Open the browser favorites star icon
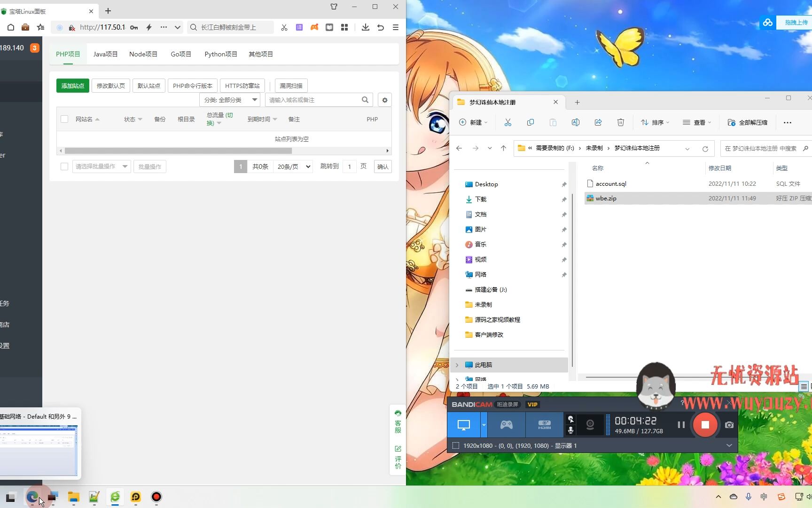 [x=41, y=27]
